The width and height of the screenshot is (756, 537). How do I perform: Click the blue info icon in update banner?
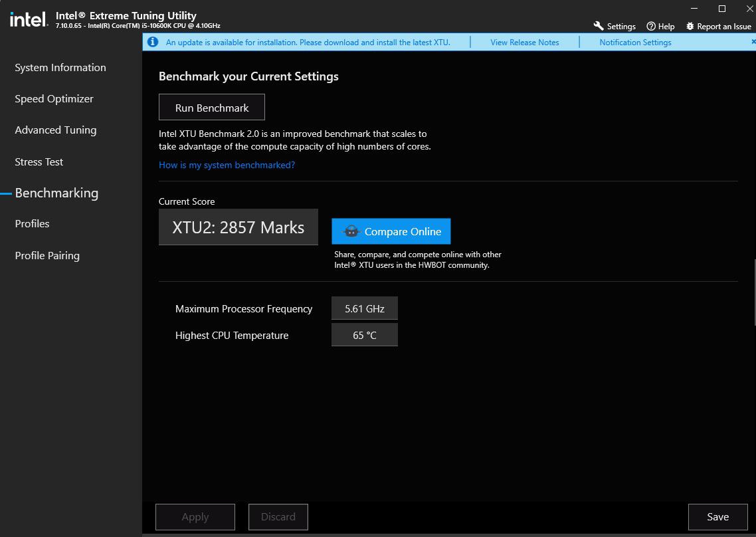coord(153,42)
